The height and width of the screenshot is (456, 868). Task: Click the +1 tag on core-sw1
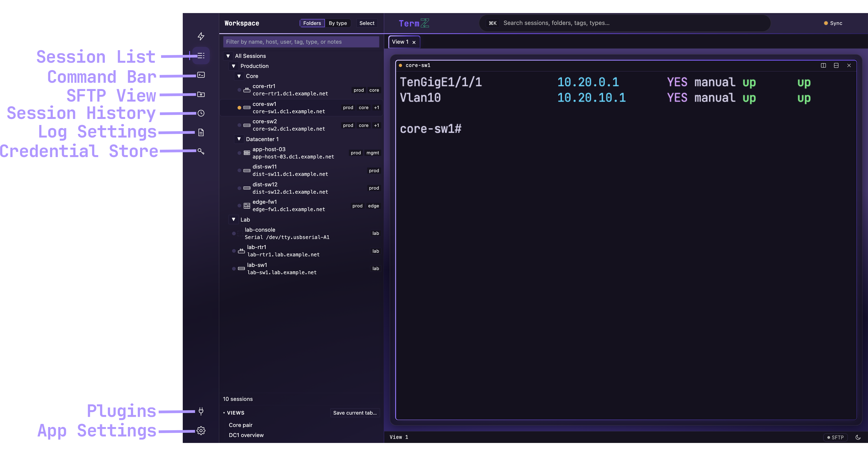click(x=376, y=108)
